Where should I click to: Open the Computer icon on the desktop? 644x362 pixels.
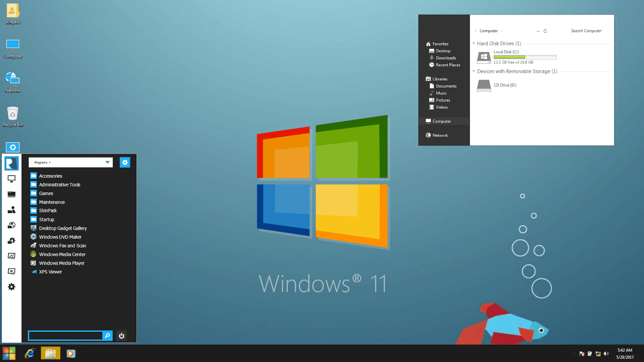point(12,48)
